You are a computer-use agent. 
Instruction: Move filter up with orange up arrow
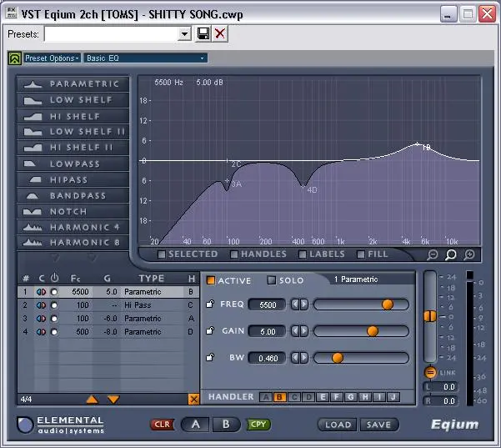click(93, 399)
